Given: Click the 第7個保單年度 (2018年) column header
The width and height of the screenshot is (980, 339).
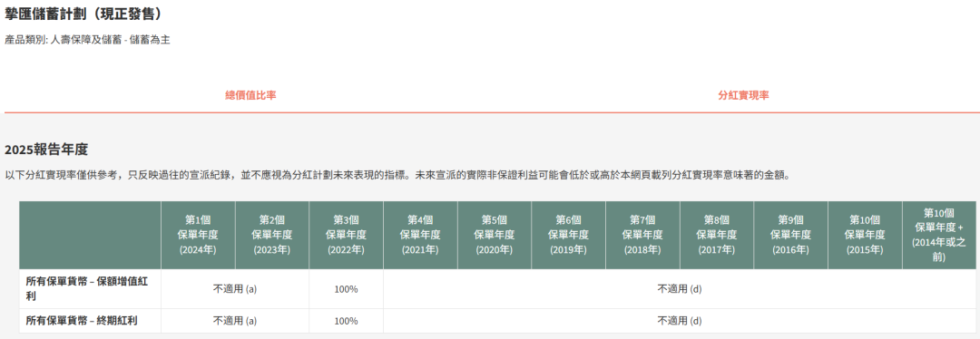Looking at the screenshot, I should coord(642,235).
